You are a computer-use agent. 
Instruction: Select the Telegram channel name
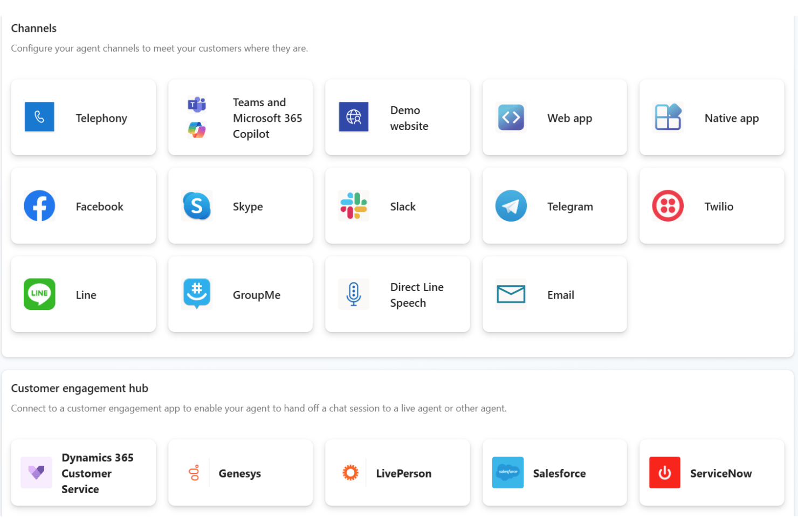570,206
